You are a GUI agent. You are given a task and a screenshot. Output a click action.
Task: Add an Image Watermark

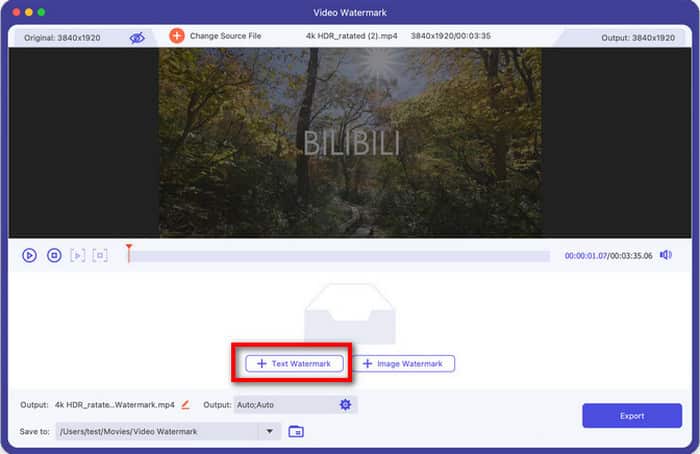click(x=404, y=363)
